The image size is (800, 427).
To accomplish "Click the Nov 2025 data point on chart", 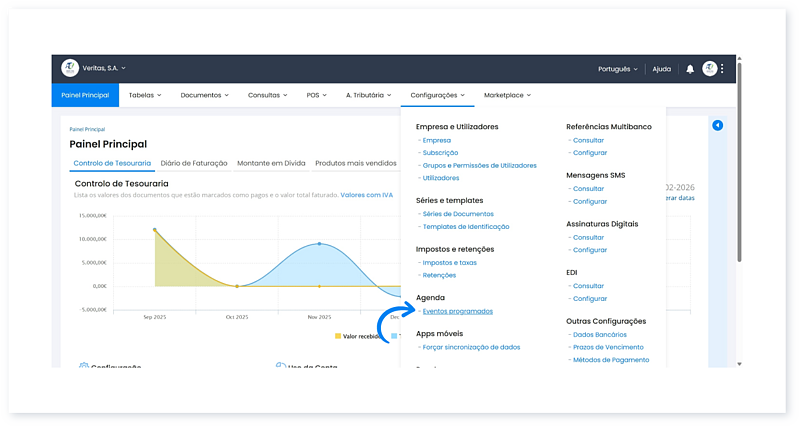I will 319,244.
